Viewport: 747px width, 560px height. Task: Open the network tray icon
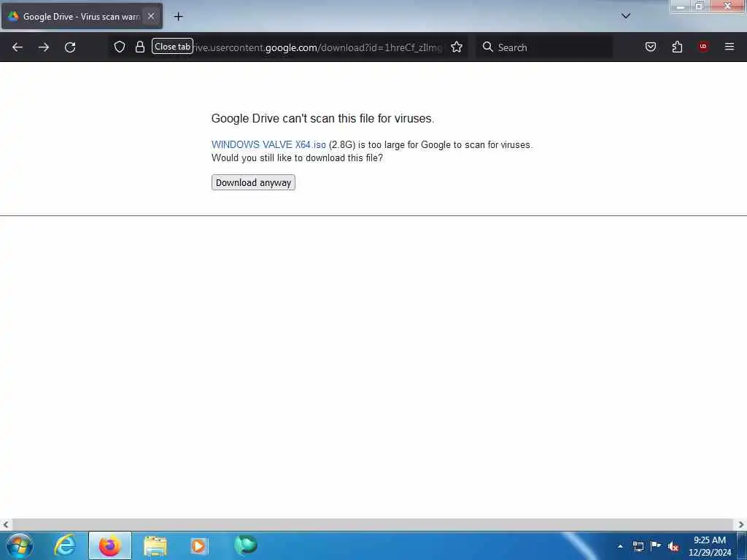[638, 546]
